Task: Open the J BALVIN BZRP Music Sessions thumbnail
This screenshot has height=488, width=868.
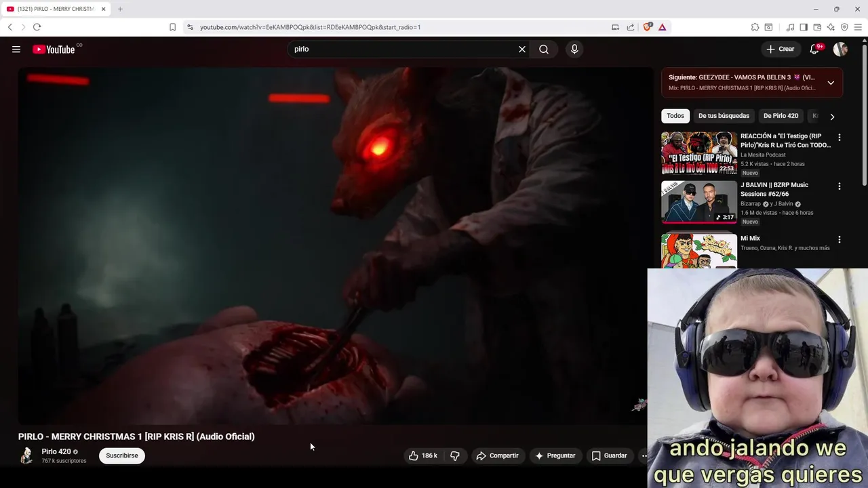Action: 699,202
